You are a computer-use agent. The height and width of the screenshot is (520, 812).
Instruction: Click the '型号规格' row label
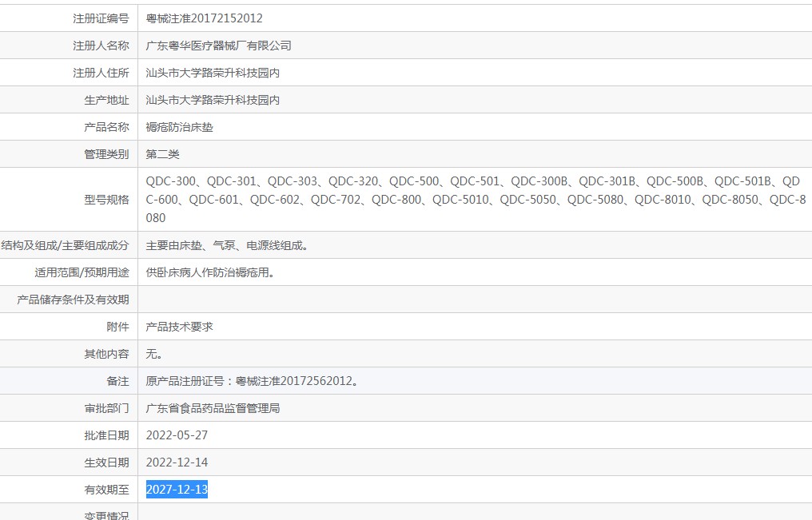(x=106, y=200)
